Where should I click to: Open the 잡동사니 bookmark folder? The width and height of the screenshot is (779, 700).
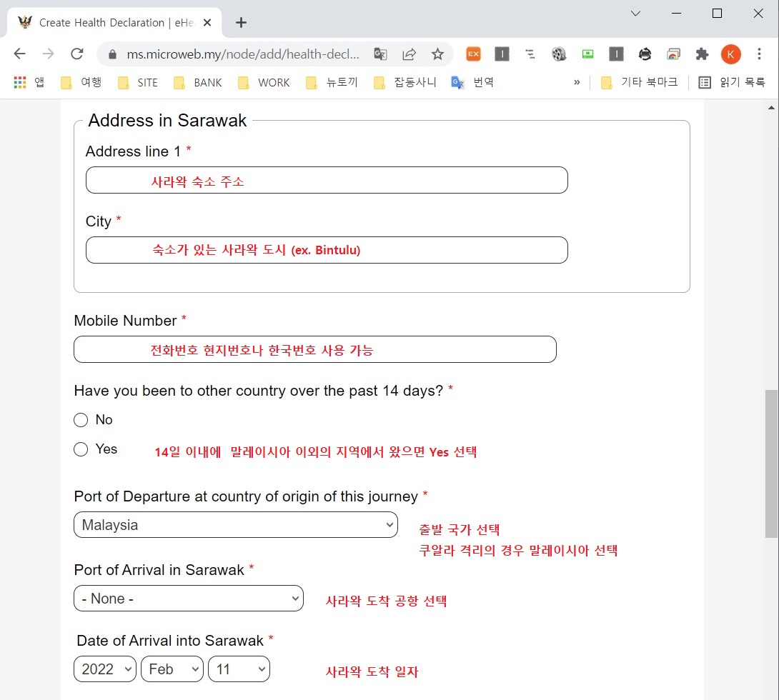point(405,82)
